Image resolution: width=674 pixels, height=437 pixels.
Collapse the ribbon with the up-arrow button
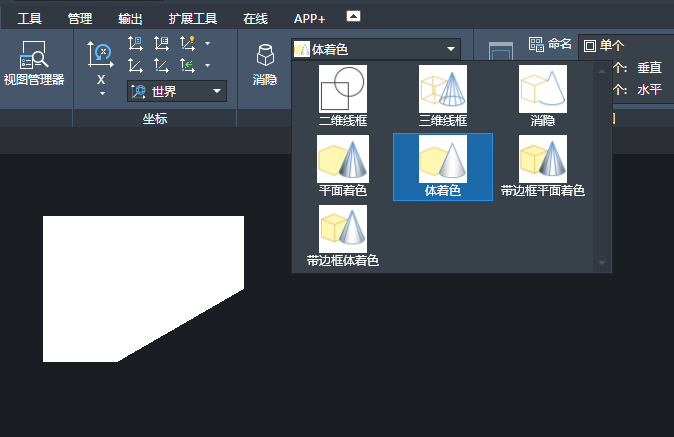[353, 16]
